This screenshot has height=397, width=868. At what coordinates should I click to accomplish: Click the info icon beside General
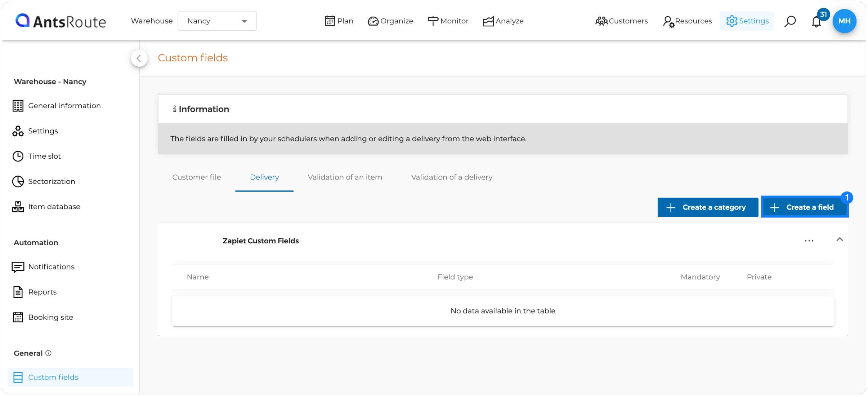pos(48,353)
